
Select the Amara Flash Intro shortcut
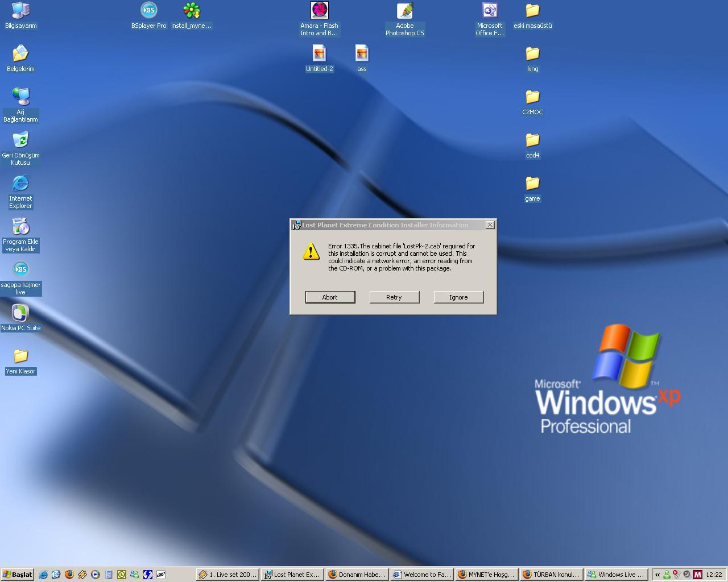pyautogui.click(x=320, y=19)
